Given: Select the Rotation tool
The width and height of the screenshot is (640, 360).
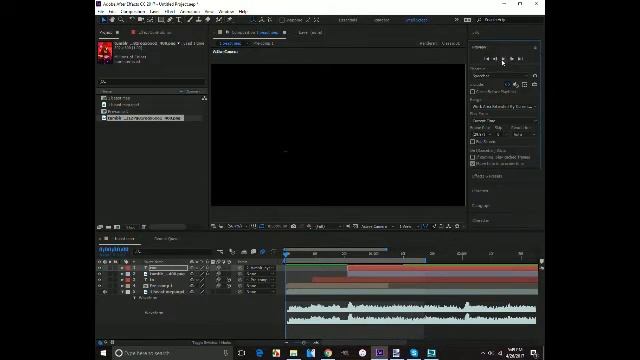Looking at the screenshot, I should 132,20.
